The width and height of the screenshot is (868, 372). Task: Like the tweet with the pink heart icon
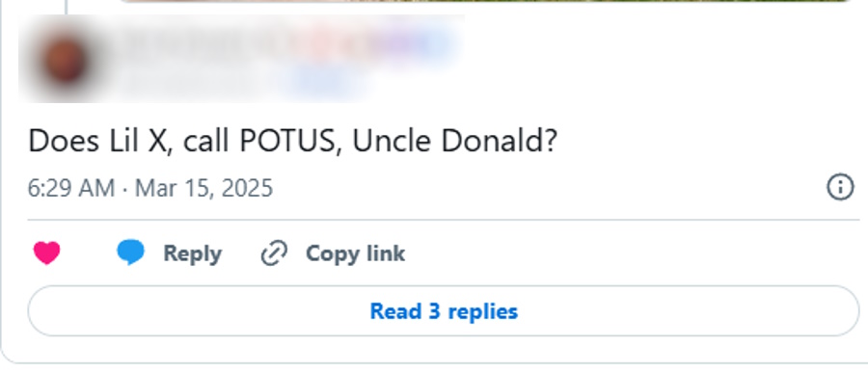coord(46,253)
